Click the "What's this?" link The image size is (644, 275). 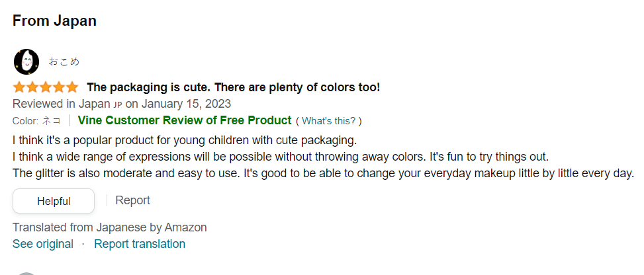click(x=328, y=121)
